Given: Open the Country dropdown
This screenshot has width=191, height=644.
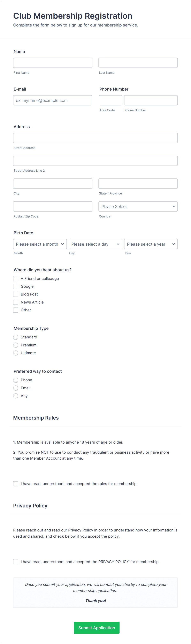Looking at the screenshot, I should point(138,206).
